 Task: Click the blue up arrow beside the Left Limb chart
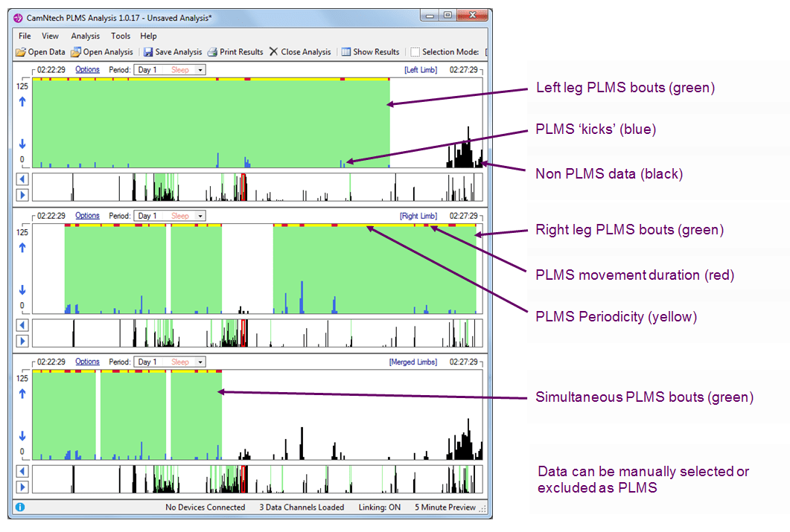click(x=22, y=102)
